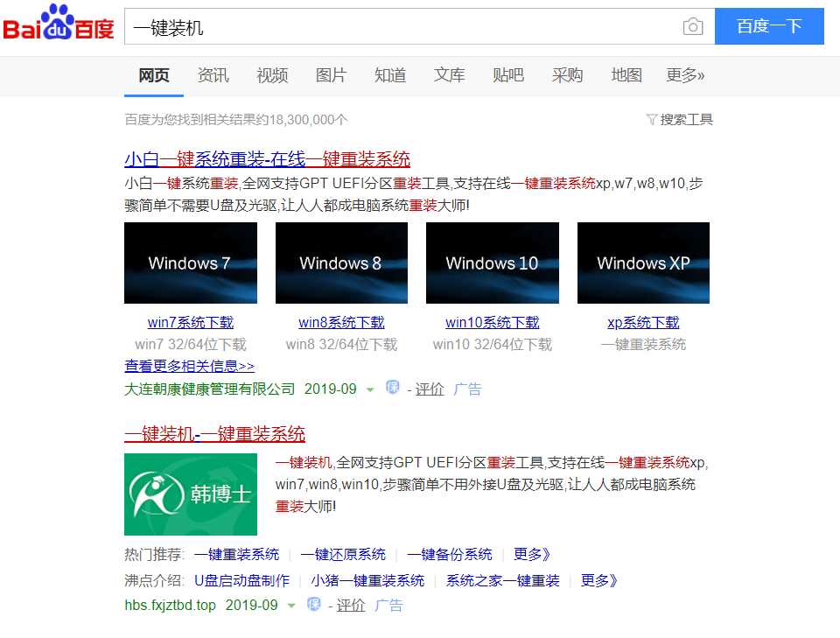Click the win7系统下载 link

coord(191,322)
